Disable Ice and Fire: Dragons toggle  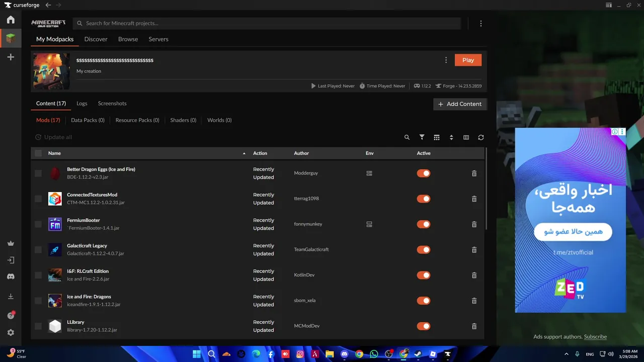coord(424,301)
